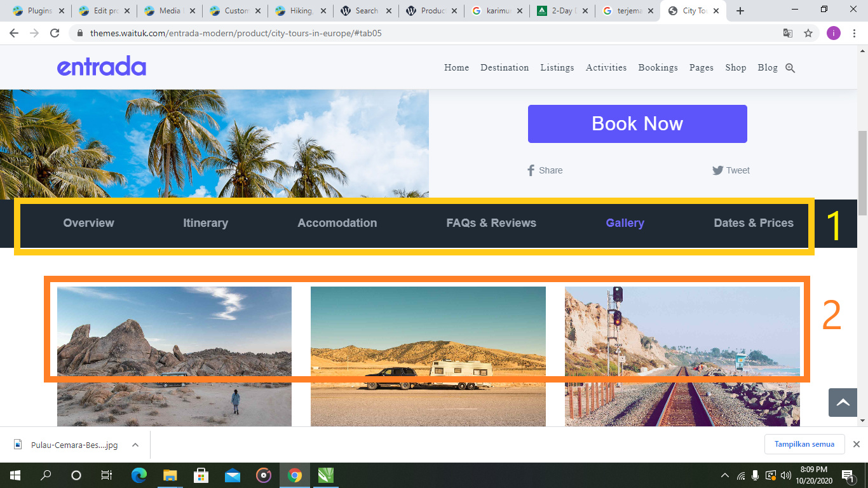Click the back-to-top arrow button
This screenshot has width=868, height=488.
843,402
